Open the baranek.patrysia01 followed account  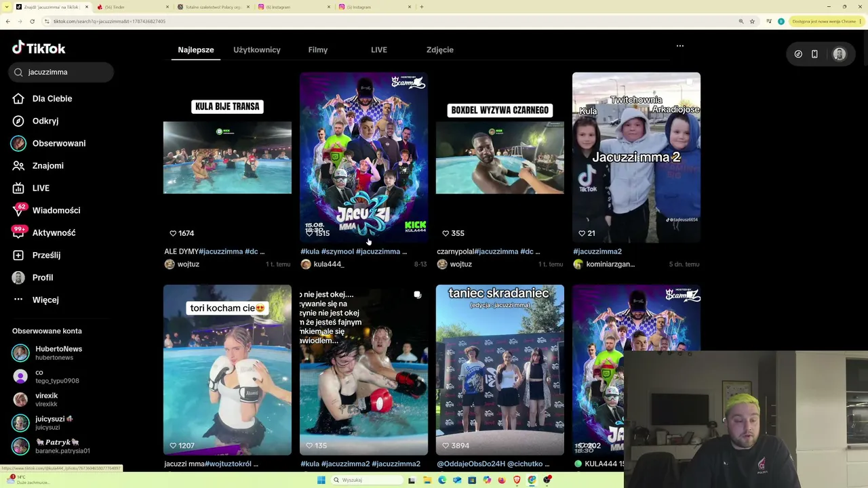click(x=51, y=447)
